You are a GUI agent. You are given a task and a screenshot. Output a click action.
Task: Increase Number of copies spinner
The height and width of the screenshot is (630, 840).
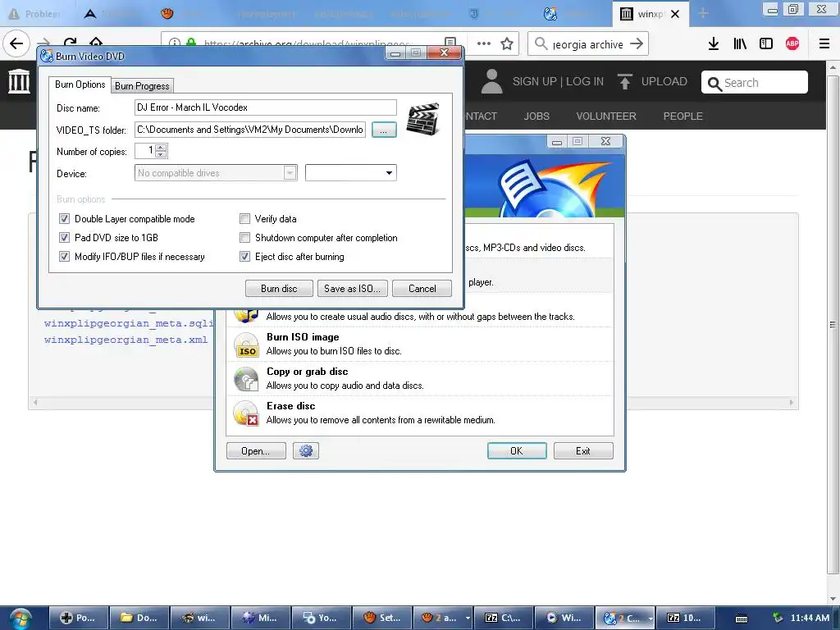pyautogui.click(x=161, y=147)
